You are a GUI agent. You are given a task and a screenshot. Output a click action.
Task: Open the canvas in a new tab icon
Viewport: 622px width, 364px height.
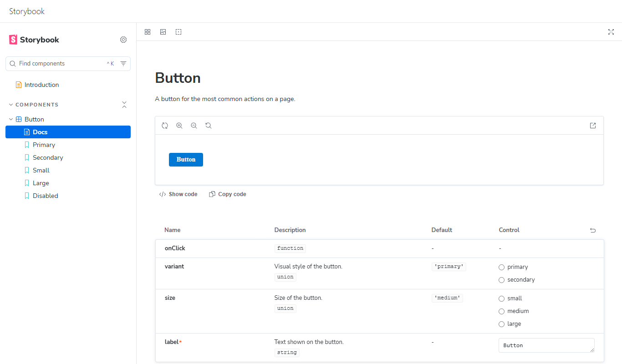coord(593,126)
